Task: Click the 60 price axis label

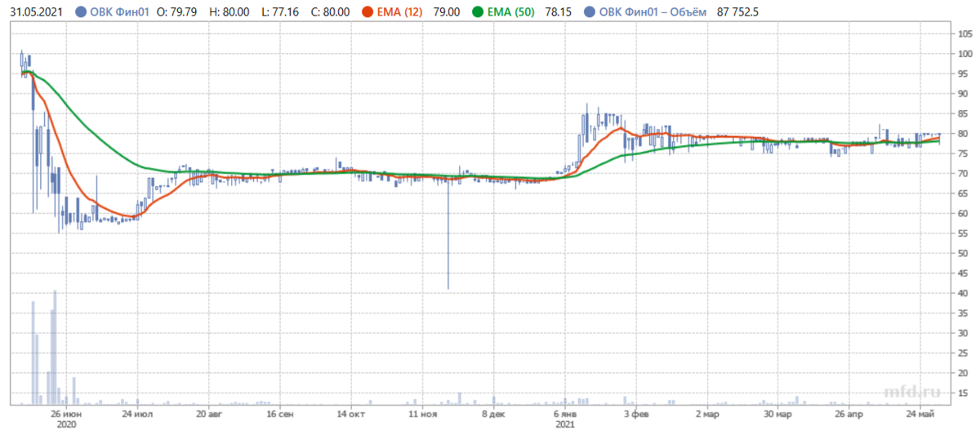Action: click(963, 213)
